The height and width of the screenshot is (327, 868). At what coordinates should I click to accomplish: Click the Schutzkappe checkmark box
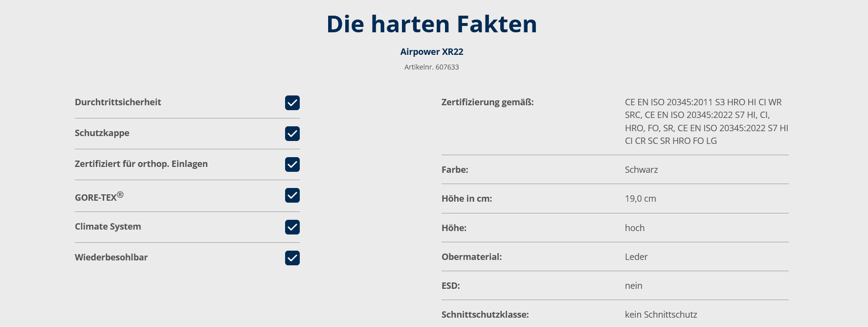point(292,134)
